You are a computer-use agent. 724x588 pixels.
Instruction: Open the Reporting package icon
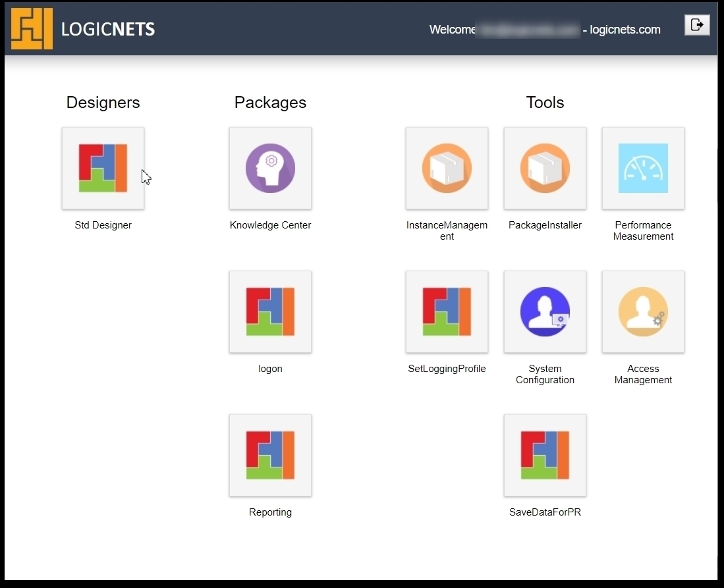[270, 455]
